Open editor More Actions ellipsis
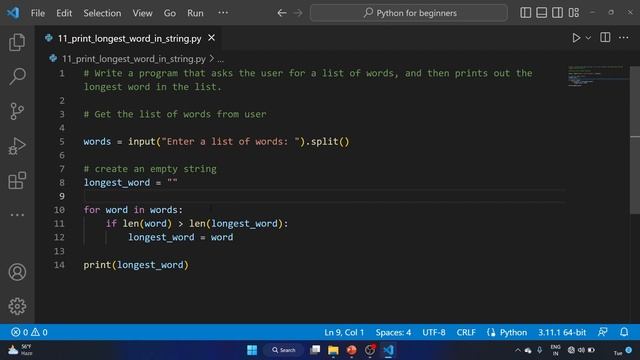 pyautogui.click(x=624, y=38)
